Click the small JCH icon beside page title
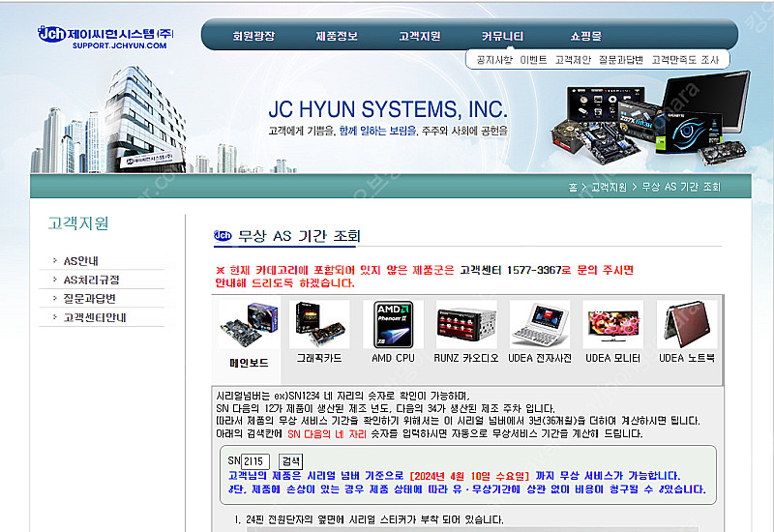Image resolution: width=774 pixels, height=532 pixels. tap(223, 236)
